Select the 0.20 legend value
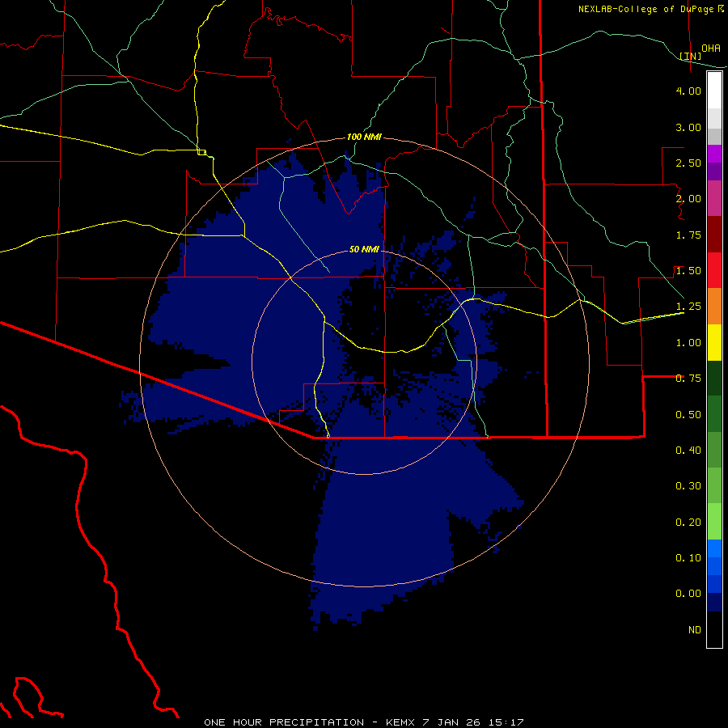This screenshot has height=728, width=728. click(688, 523)
